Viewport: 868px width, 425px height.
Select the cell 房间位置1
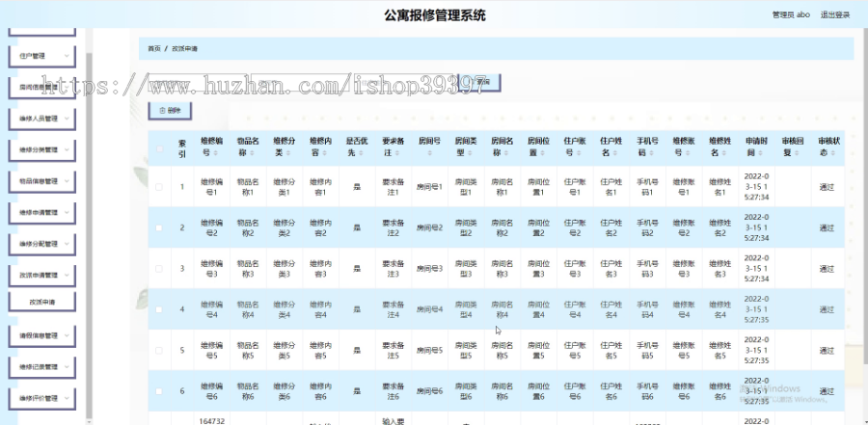click(x=538, y=187)
